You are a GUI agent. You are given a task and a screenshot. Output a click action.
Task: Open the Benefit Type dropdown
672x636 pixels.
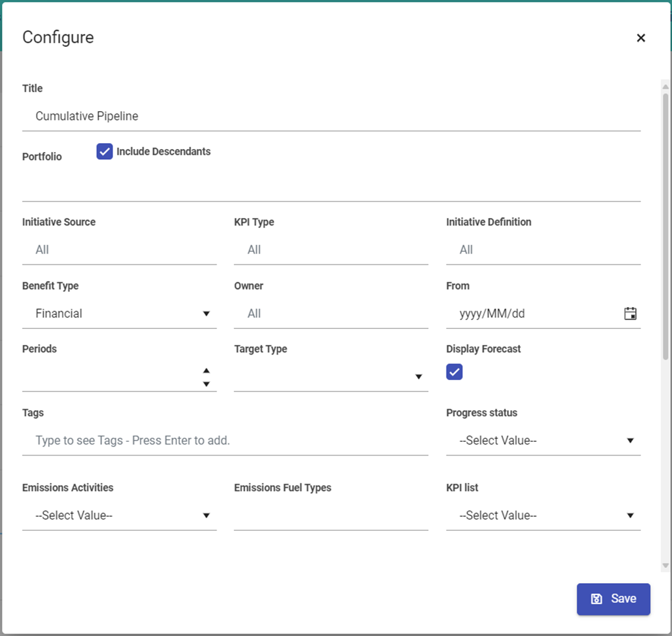119,314
